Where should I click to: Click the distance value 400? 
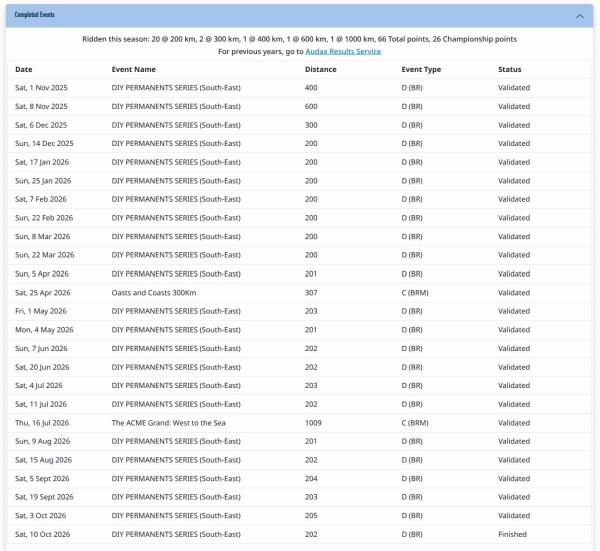(x=311, y=88)
